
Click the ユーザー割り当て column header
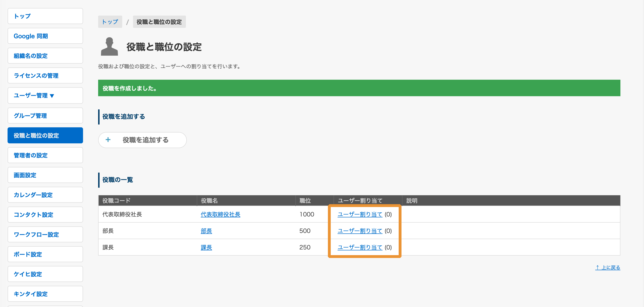(368, 201)
